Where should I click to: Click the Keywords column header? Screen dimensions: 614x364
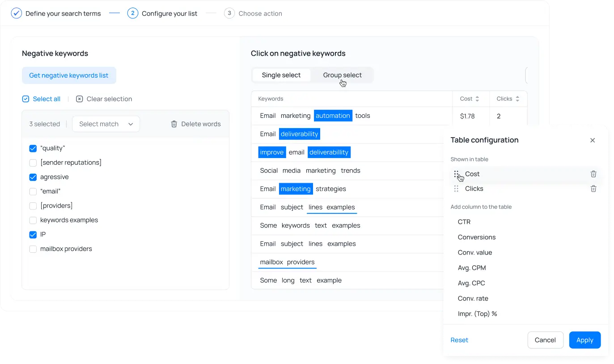pyautogui.click(x=271, y=99)
